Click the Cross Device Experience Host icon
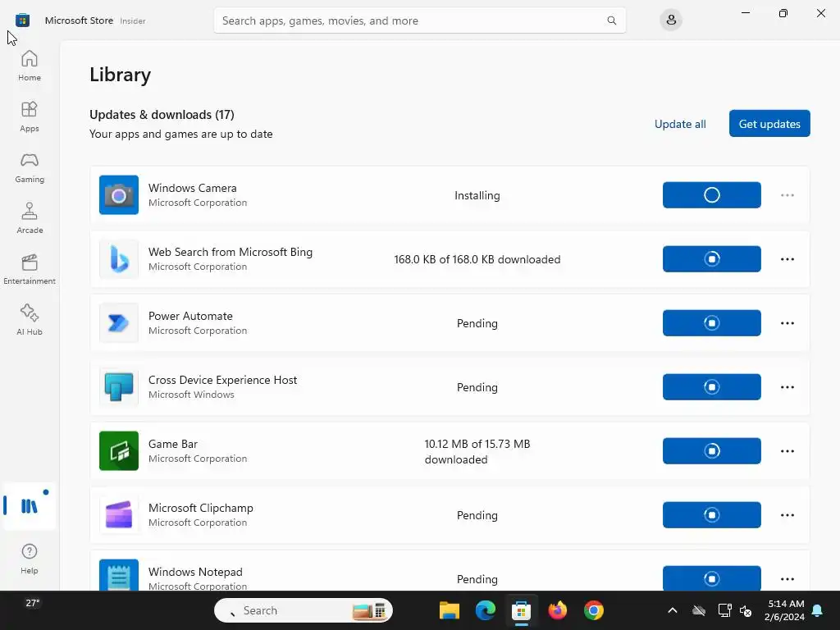840x630 pixels. 119,387
